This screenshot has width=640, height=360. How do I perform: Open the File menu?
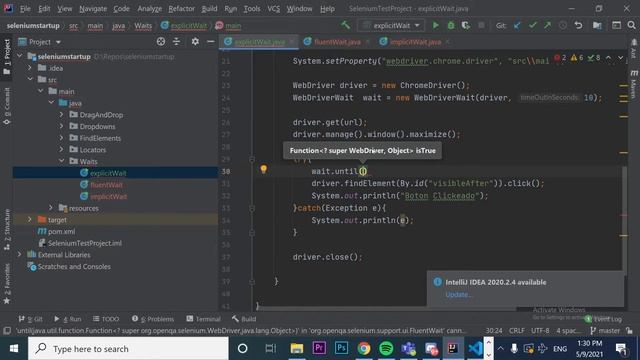pos(25,9)
